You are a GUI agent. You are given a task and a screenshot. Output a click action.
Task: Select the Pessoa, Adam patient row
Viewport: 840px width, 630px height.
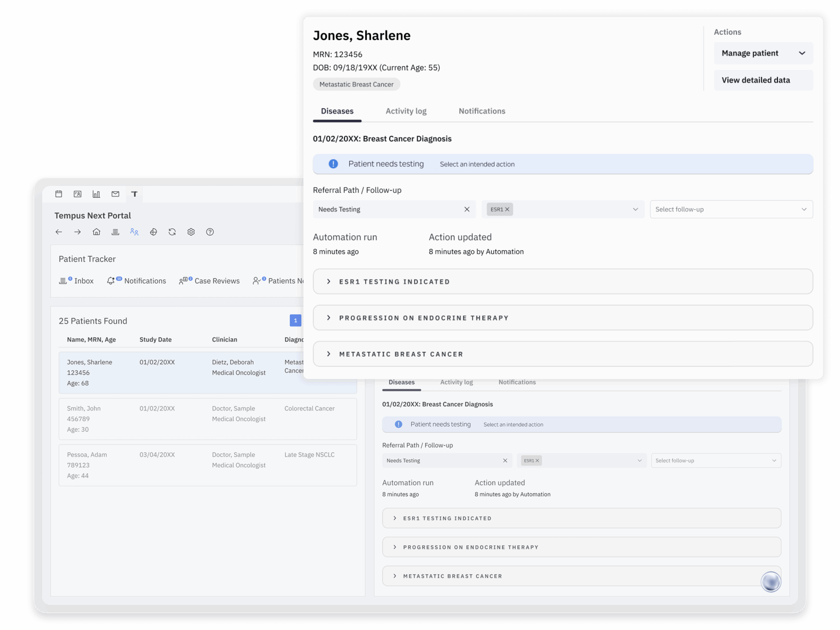pyautogui.click(x=208, y=465)
